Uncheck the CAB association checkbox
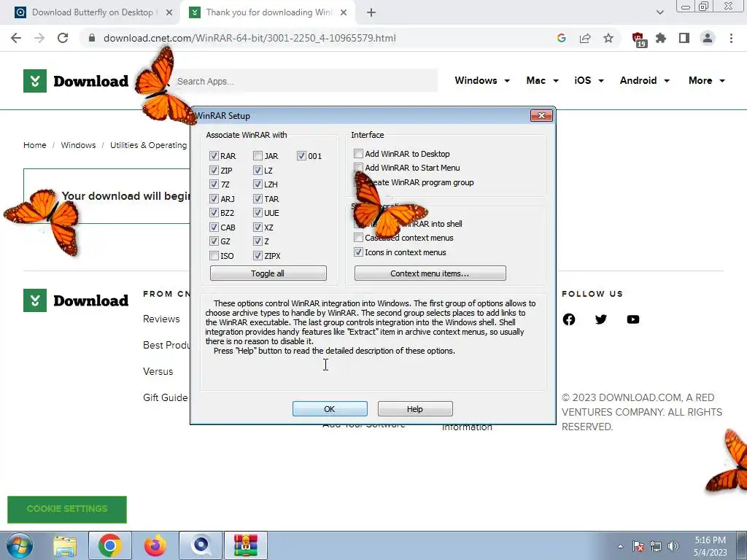747x560 pixels. [214, 227]
